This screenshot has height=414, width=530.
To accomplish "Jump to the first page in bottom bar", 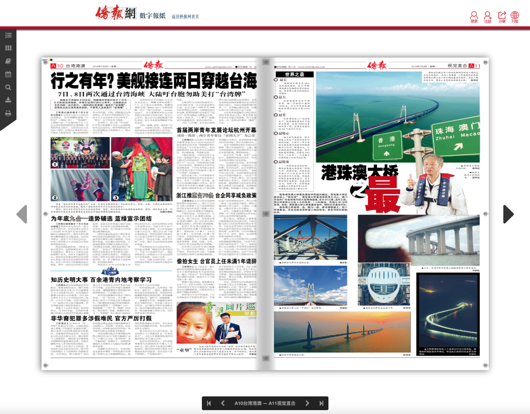I will [209, 403].
